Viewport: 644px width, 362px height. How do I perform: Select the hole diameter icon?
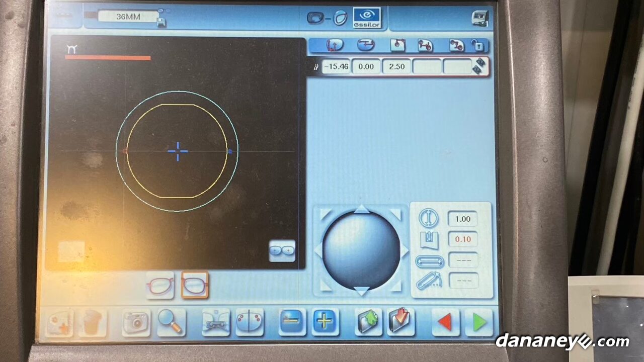(x=429, y=219)
